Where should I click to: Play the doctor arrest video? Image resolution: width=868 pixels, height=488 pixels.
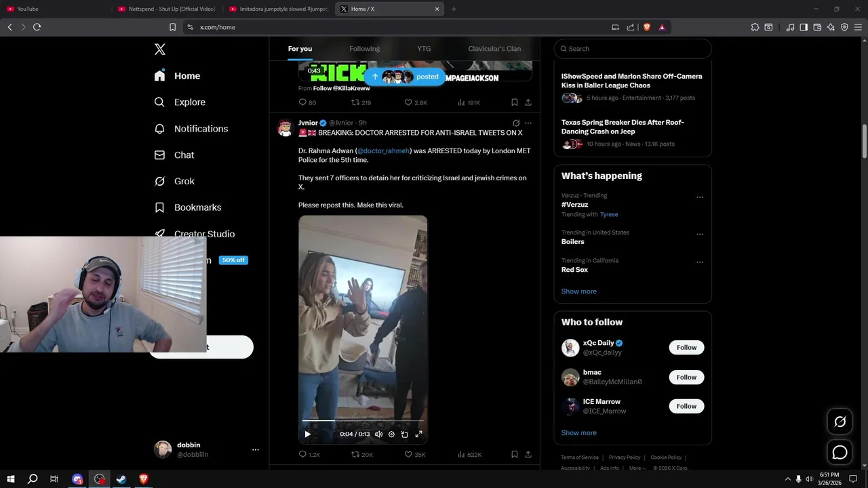click(x=307, y=434)
